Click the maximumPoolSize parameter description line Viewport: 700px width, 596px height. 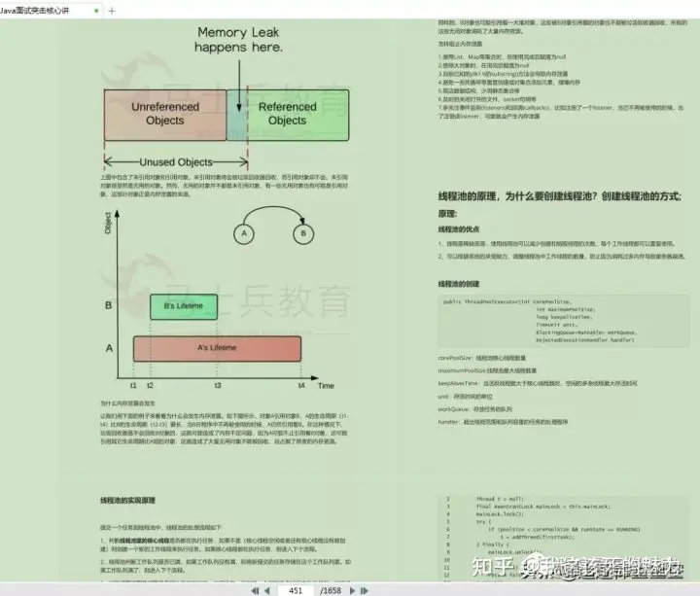(487, 370)
